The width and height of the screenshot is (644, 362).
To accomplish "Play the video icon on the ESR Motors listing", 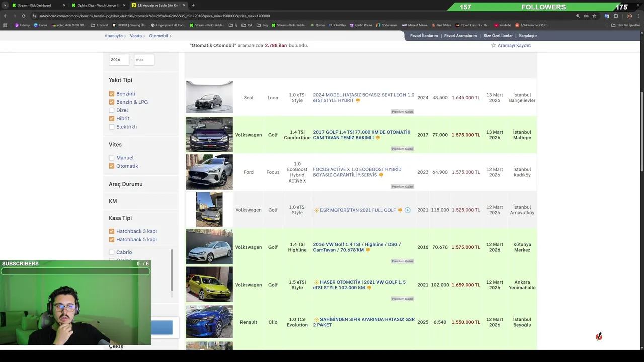I will 407,210.
